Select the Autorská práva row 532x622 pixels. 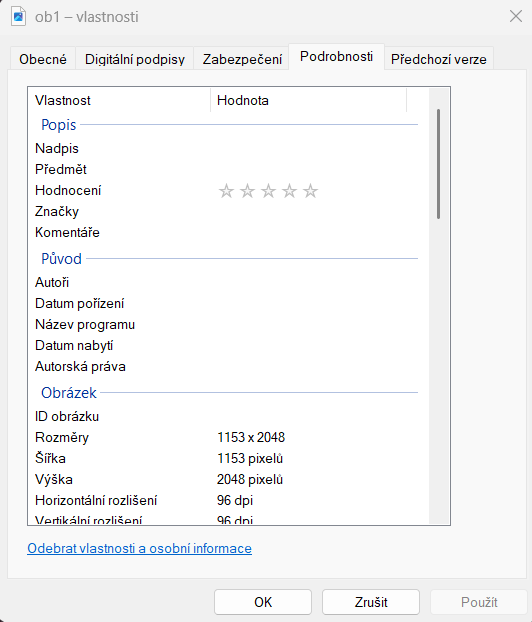pos(223,367)
